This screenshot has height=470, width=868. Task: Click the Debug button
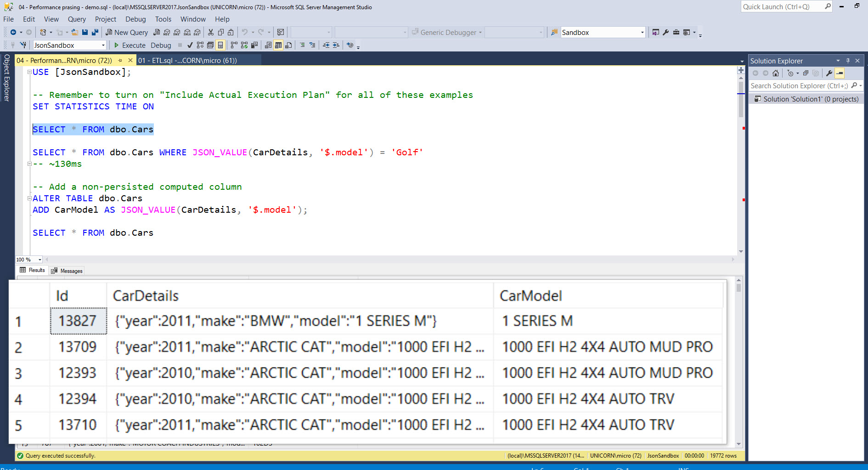tap(161, 45)
